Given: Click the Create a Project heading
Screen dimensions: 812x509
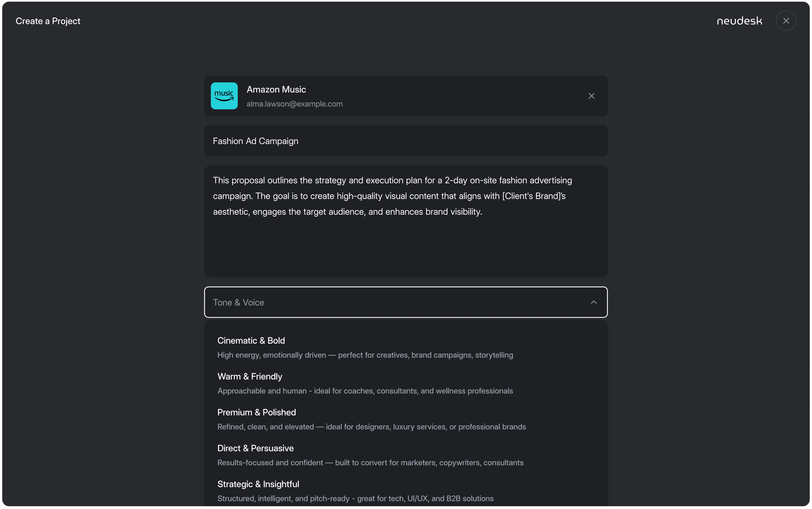Looking at the screenshot, I should 47,21.
